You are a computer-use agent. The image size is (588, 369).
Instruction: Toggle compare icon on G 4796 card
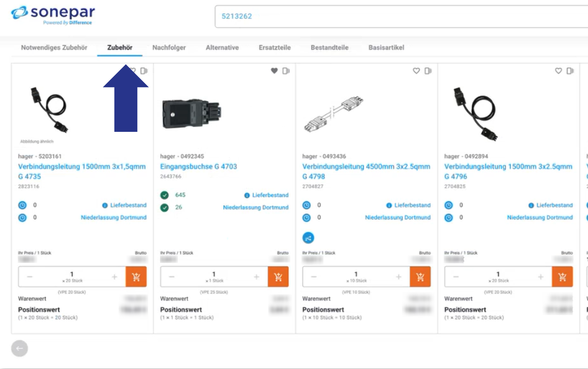[571, 71]
